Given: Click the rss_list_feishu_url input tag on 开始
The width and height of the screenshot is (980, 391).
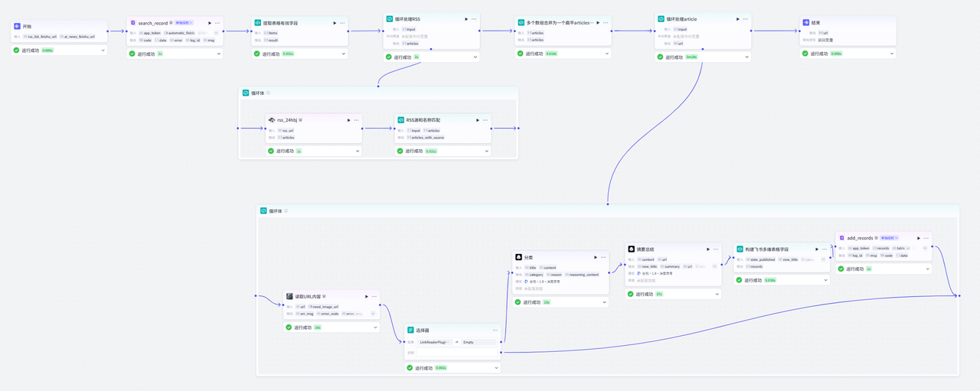Looking at the screenshot, I should [41, 36].
